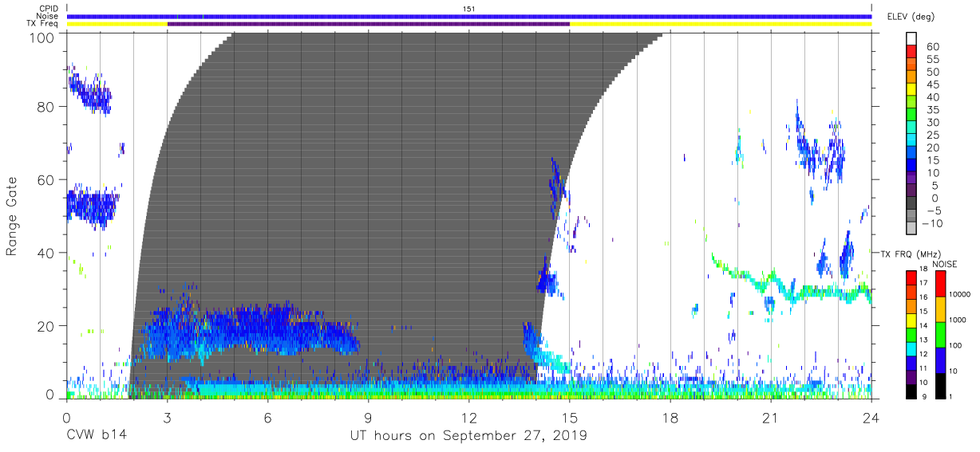The height and width of the screenshot is (452, 980).
Task: Click the TX Freq row label
Action: coord(44,24)
